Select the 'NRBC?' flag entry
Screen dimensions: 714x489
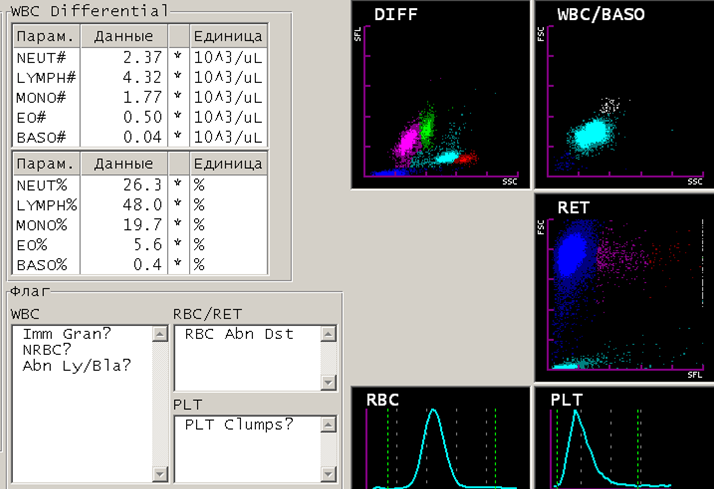tap(44, 350)
